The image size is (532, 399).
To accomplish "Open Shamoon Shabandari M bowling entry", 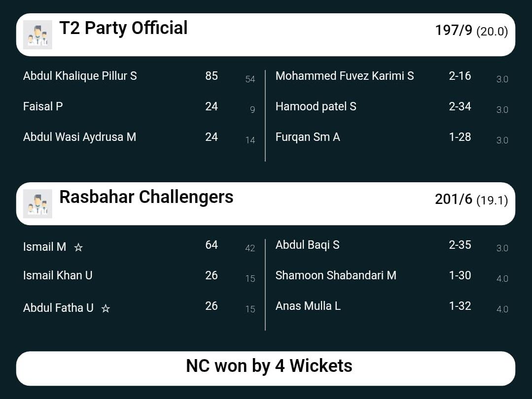I will pyautogui.click(x=336, y=275).
